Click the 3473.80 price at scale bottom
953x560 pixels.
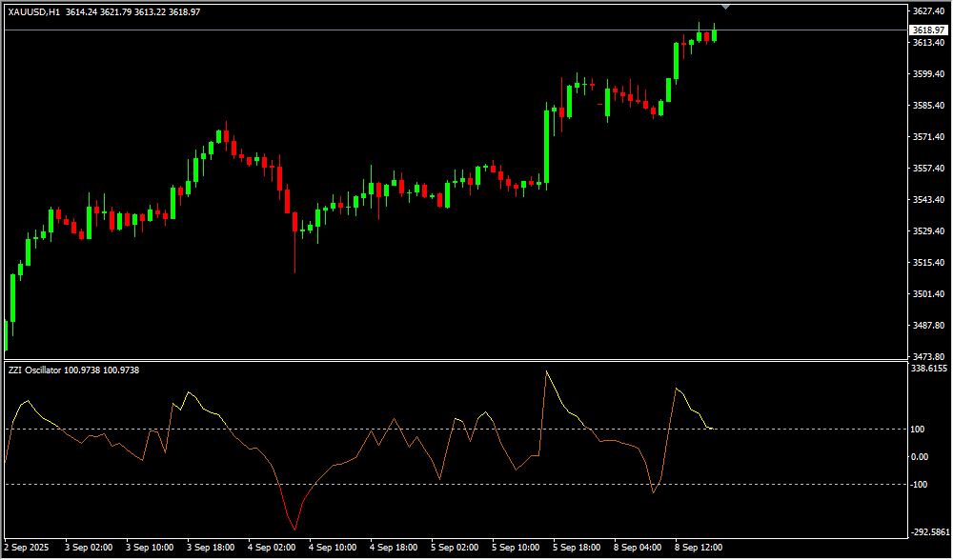point(927,356)
